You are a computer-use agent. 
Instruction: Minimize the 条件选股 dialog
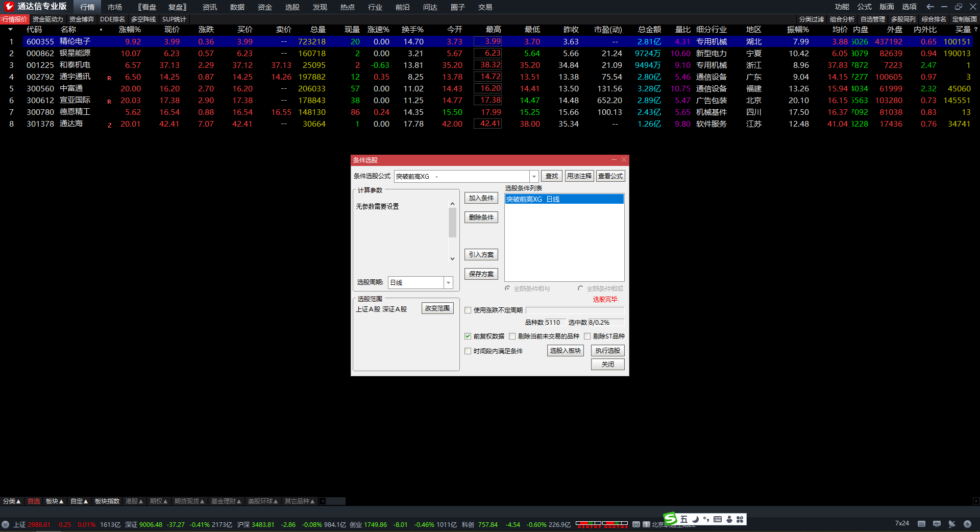click(614, 160)
